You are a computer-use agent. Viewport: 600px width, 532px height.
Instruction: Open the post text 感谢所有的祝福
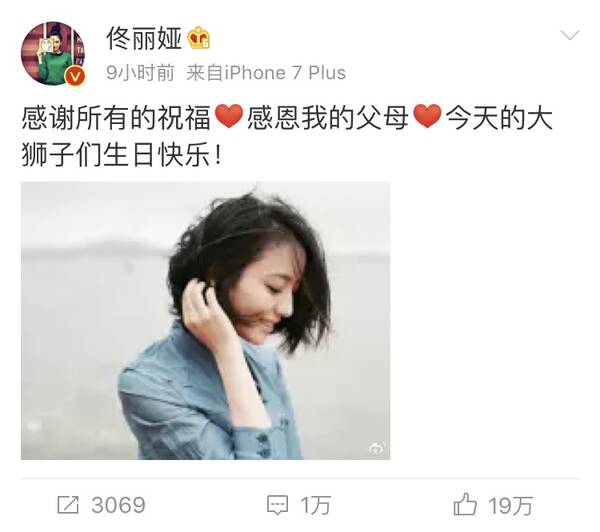[x=116, y=117]
